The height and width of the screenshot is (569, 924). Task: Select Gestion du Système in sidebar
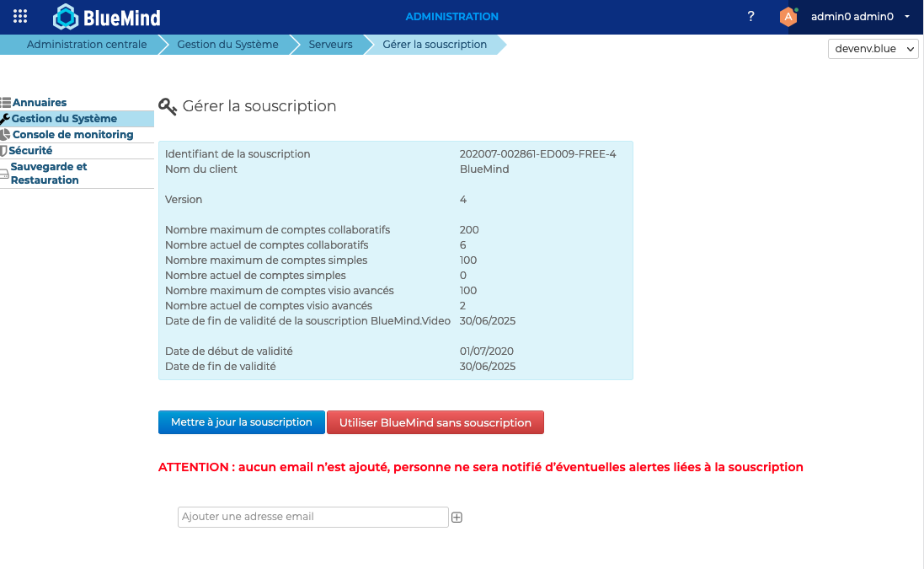click(x=64, y=119)
